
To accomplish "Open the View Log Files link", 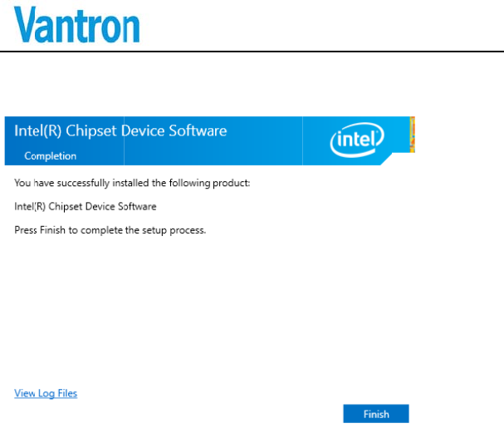I will pos(46,393).
